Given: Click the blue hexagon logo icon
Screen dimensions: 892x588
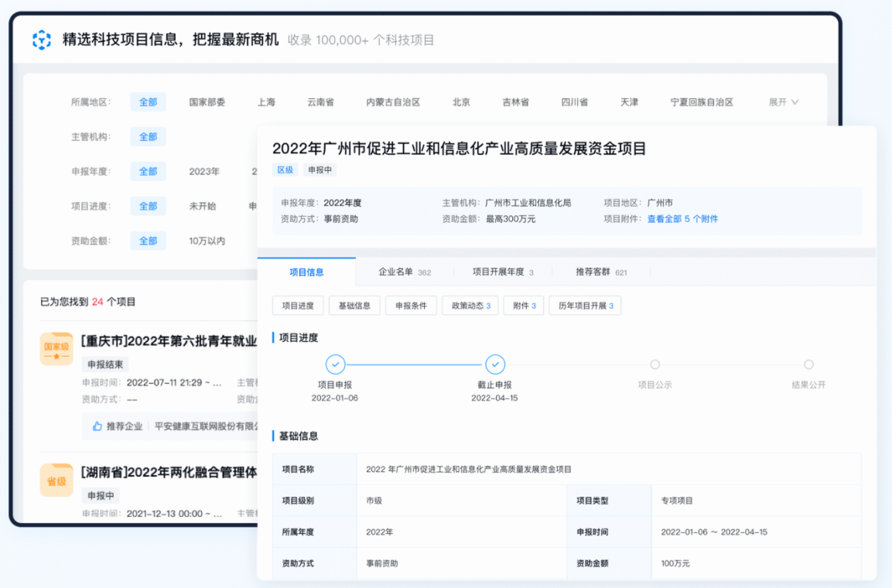Looking at the screenshot, I should tap(41, 40).
